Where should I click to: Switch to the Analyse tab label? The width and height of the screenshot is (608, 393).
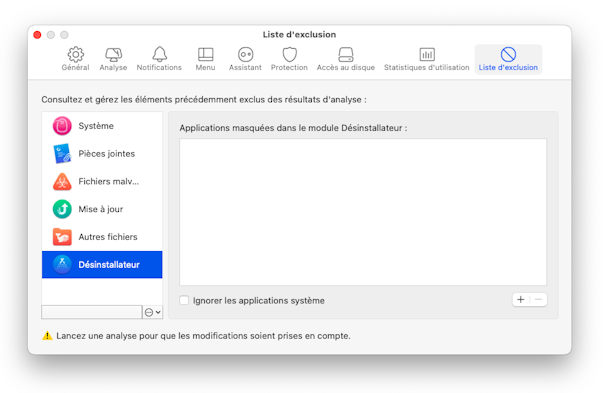[x=113, y=67]
